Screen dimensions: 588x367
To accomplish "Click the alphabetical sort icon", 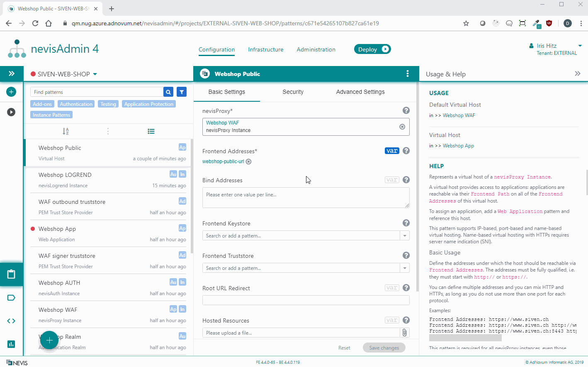I will 66,131.
